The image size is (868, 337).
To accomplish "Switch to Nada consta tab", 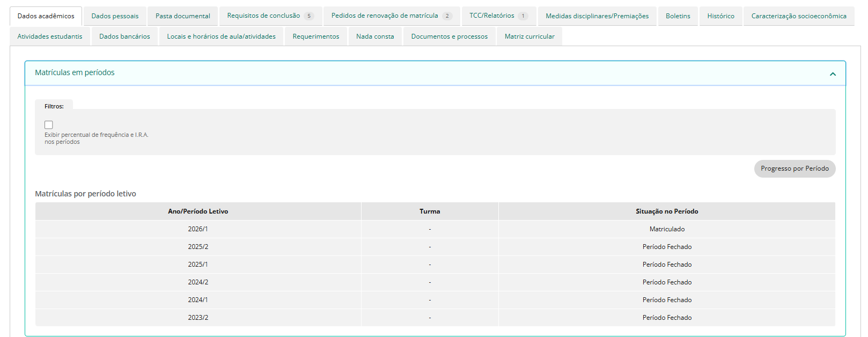I will pyautogui.click(x=375, y=36).
